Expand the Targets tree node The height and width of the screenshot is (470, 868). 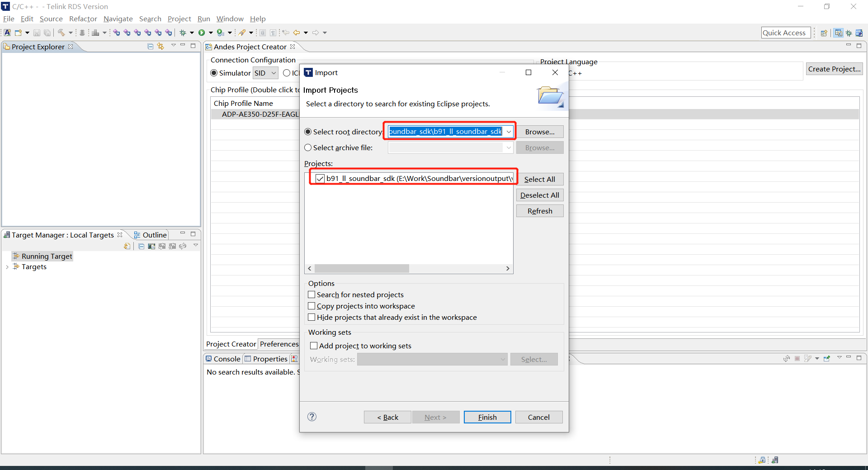(x=7, y=266)
